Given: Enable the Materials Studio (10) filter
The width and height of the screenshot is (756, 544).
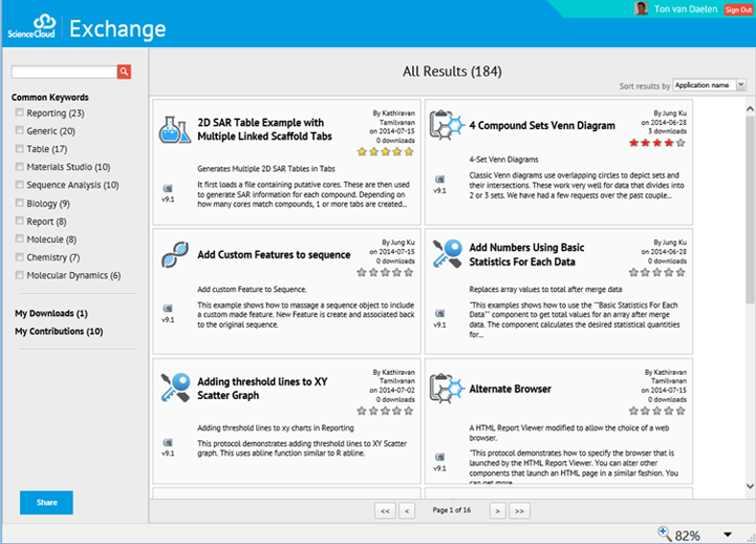Looking at the screenshot, I should tap(19, 166).
